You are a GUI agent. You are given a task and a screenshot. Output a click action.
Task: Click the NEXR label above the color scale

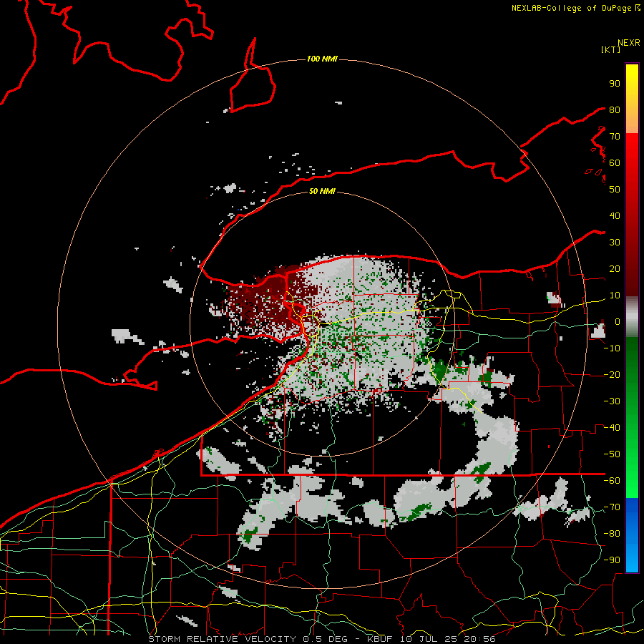pos(628,43)
